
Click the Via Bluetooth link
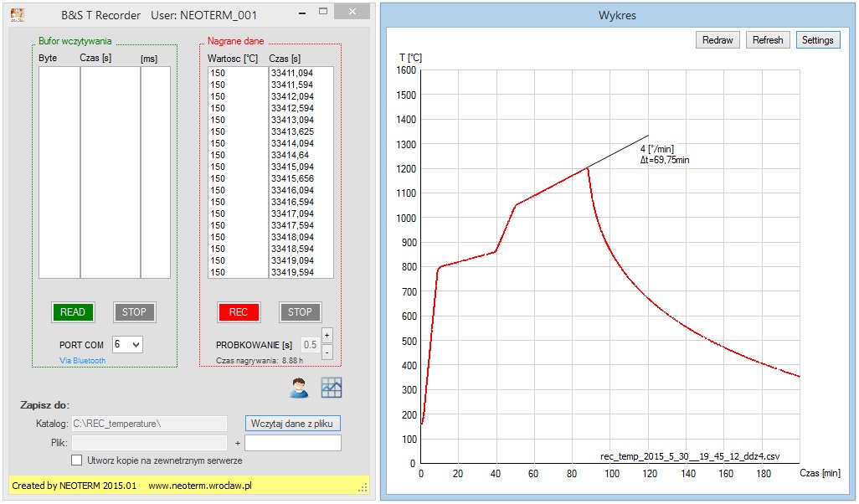82,361
